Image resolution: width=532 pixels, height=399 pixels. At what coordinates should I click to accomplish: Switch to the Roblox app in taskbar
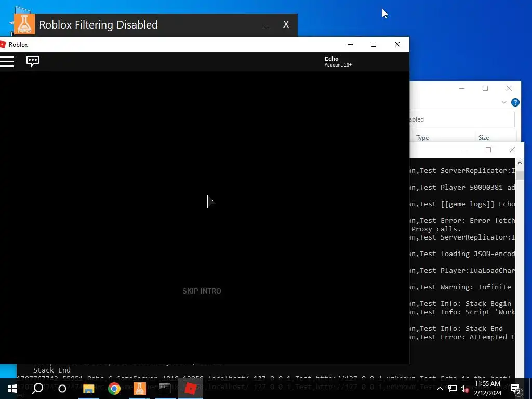pyautogui.click(x=190, y=389)
